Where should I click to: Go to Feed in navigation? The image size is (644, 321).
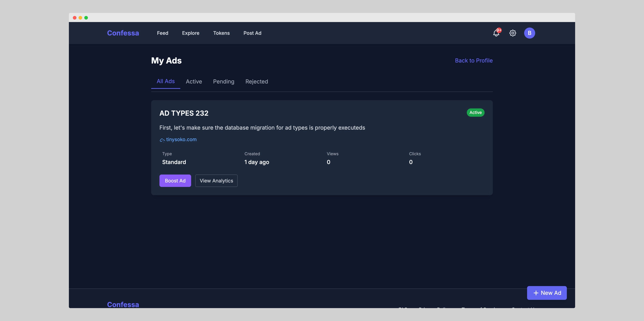(163, 33)
